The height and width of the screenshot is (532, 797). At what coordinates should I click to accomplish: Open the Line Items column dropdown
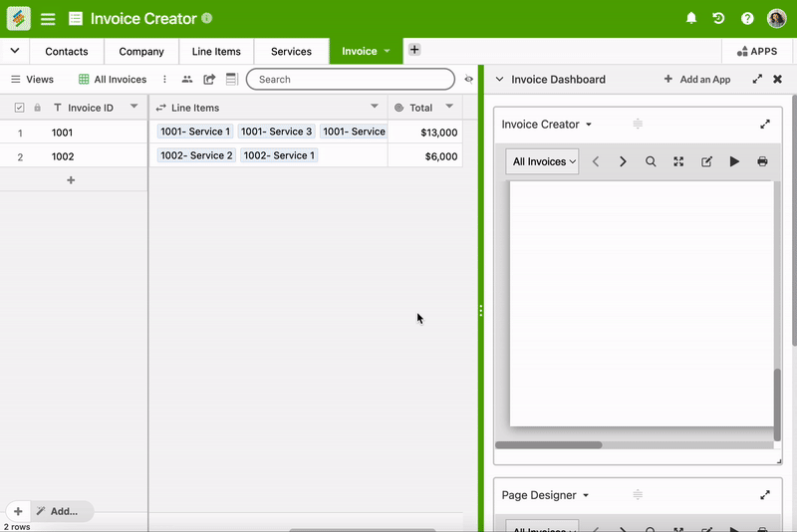375,107
